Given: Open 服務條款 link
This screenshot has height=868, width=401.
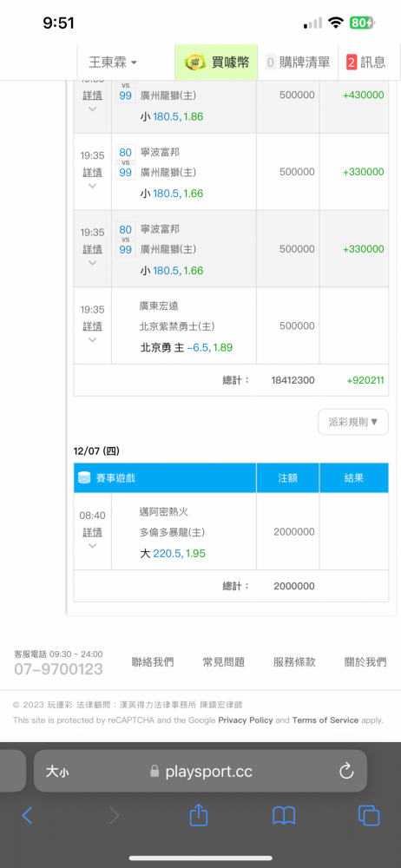Looking at the screenshot, I should coord(294,661).
